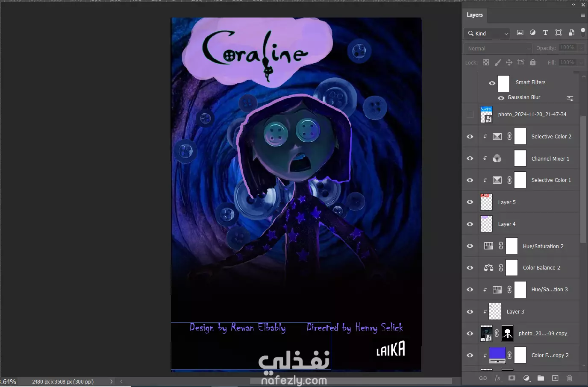Click Hue/Sa...tion 3 layer mask thumbnail
The image size is (588, 387).
(x=520, y=289)
